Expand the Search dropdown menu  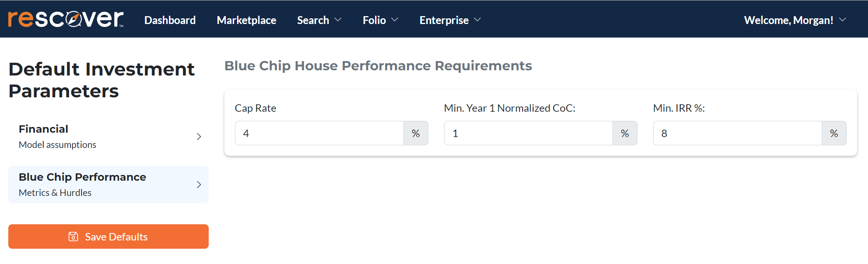coord(319,20)
